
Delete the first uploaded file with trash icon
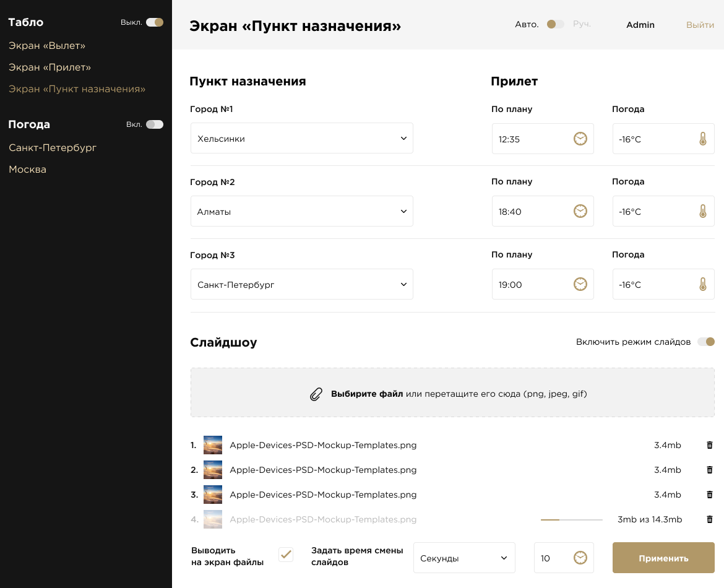pyautogui.click(x=710, y=445)
